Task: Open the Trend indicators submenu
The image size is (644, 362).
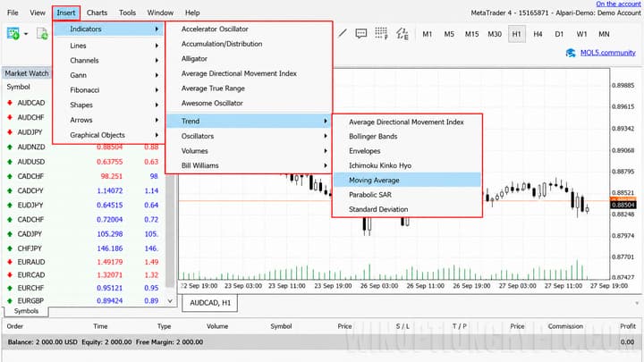Action: click(x=249, y=121)
